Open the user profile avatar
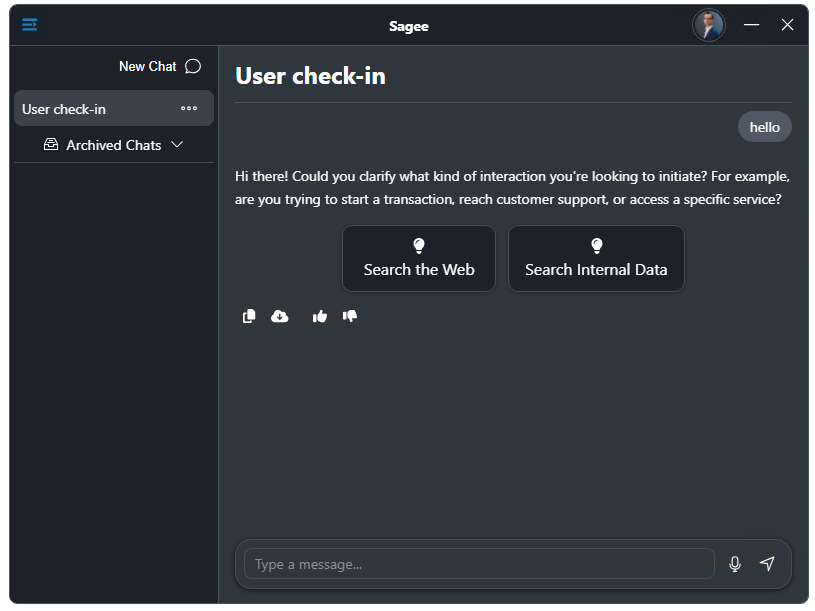Viewport: 815px width, 611px height. (708, 25)
